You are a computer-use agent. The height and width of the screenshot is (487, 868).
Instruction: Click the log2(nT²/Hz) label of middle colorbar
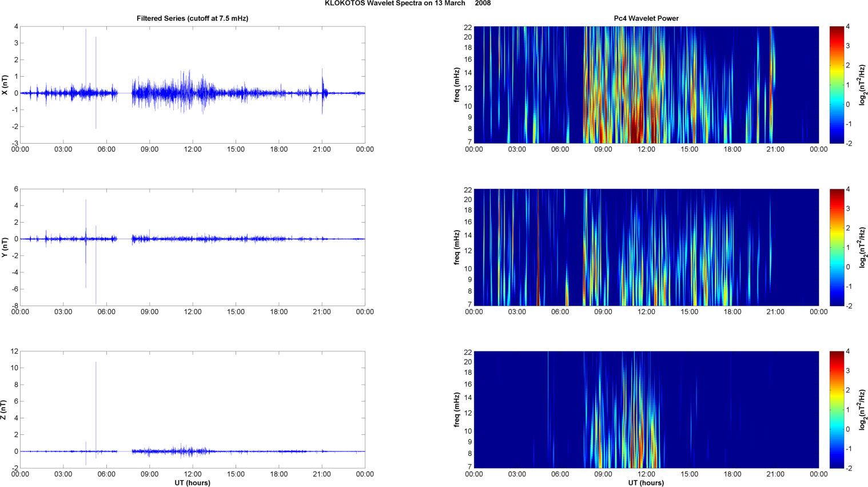click(x=862, y=247)
